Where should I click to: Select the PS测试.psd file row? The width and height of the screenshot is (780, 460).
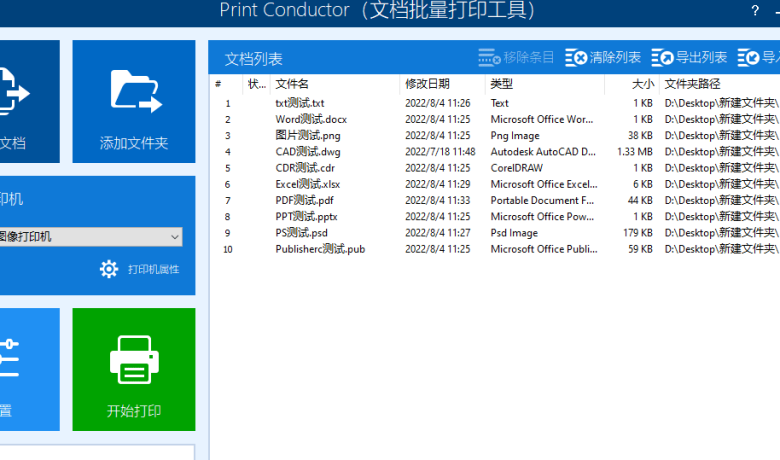point(495,233)
